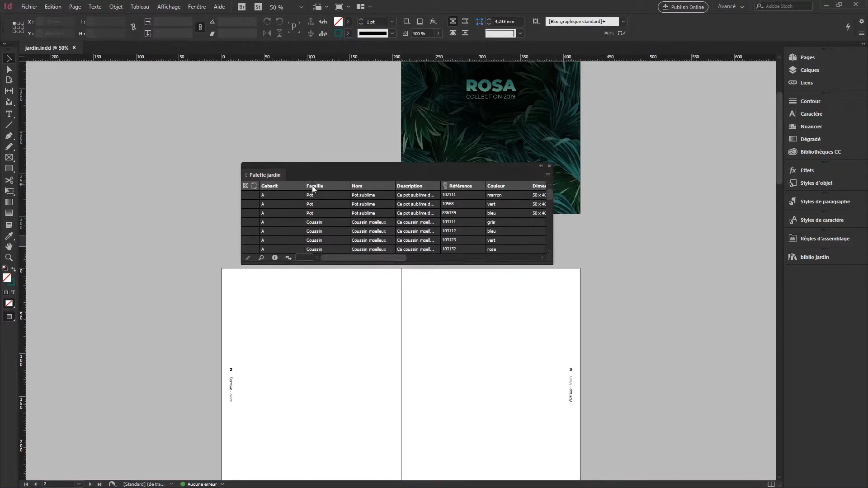Select the Hand tool
This screenshot has height=488, width=868.
9,247
